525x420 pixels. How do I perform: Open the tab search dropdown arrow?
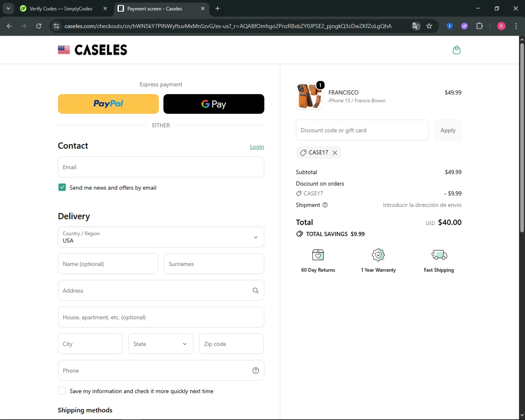(8, 8)
